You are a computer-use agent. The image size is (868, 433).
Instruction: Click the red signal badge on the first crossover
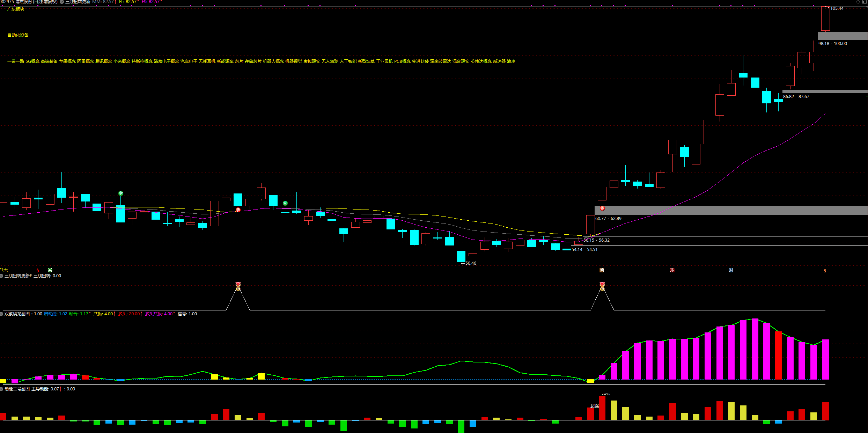point(238,210)
